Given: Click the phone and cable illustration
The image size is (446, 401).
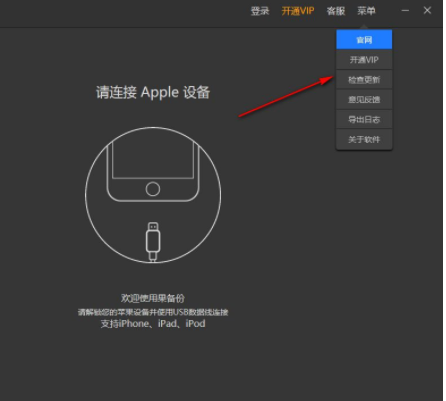Looking at the screenshot, I should (153, 195).
